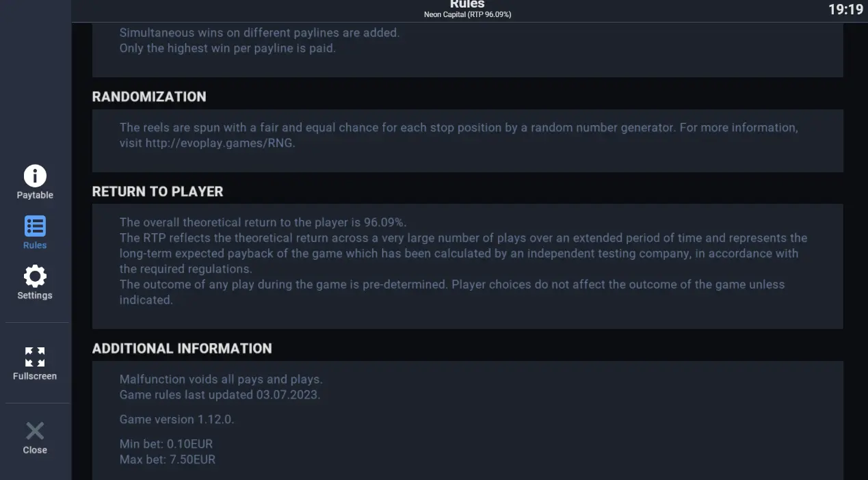Open the Paytable info icon

pyautogui.click(x=35, y=176)
